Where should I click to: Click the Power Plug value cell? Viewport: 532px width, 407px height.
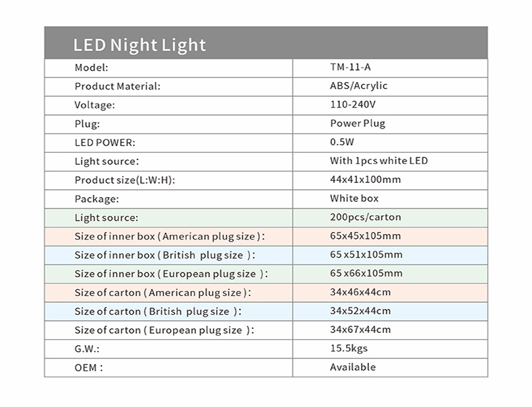tap(358, 124)
